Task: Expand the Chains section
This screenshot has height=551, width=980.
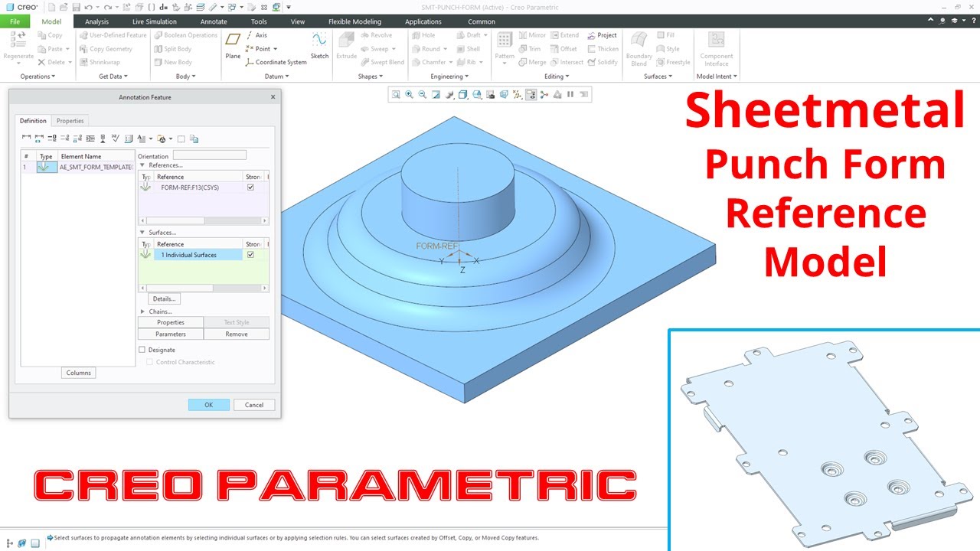Action: pos(142,311)
